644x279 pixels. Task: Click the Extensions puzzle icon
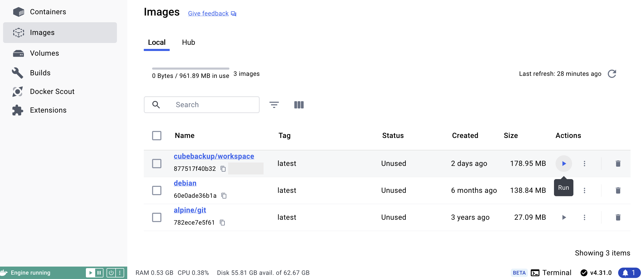pos(18,110)
